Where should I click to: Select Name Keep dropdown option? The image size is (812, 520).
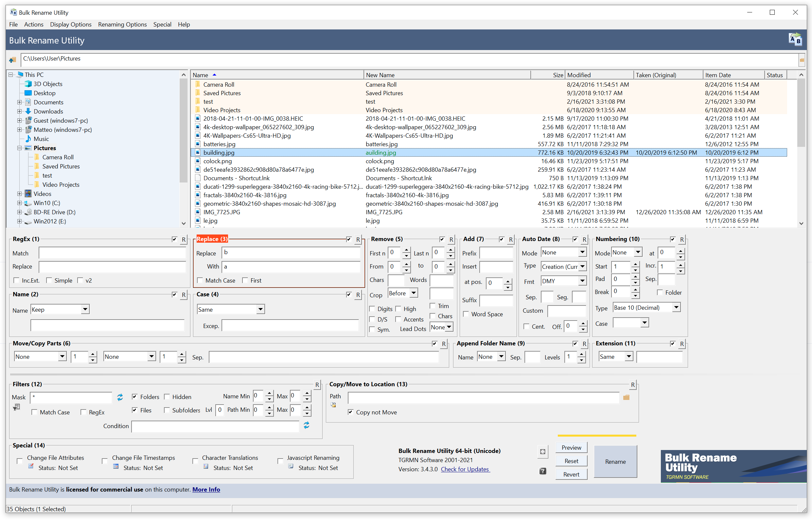59,308
